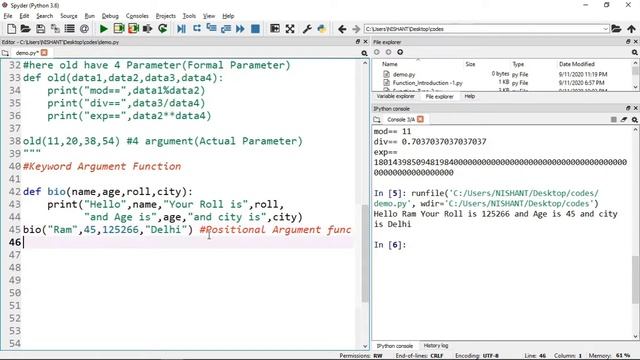
Task: Run current cell icon
Action: (x=119, y=29)
